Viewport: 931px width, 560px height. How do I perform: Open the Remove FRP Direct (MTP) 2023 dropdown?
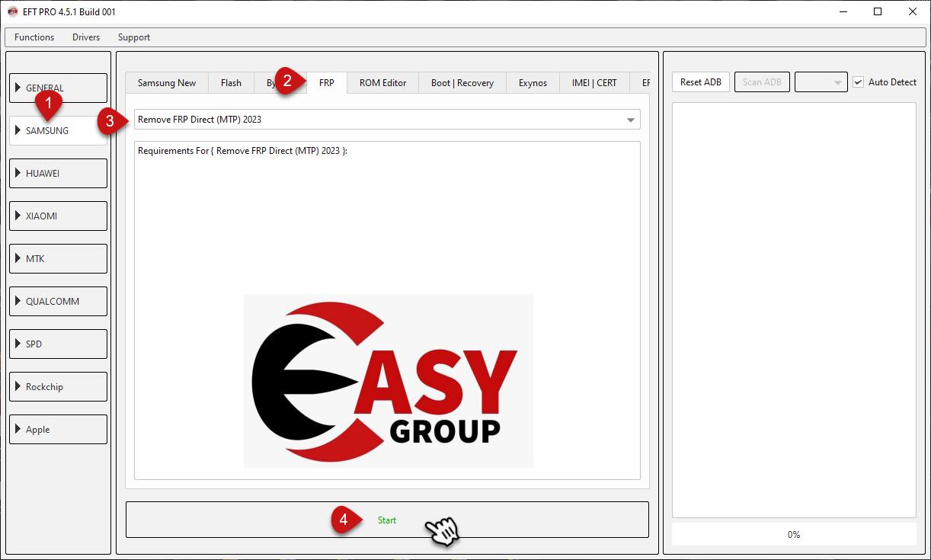[x=387, y=120]
